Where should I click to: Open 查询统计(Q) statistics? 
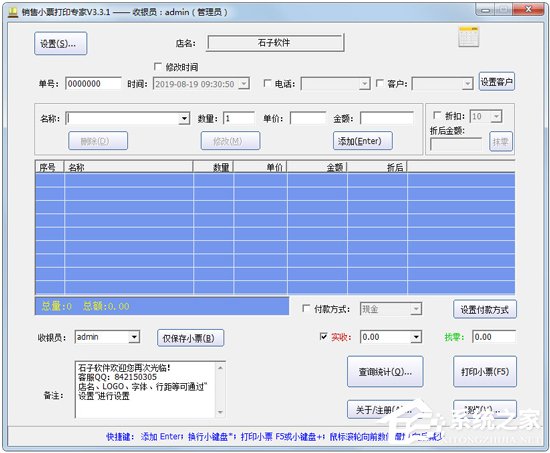point(385,372)
